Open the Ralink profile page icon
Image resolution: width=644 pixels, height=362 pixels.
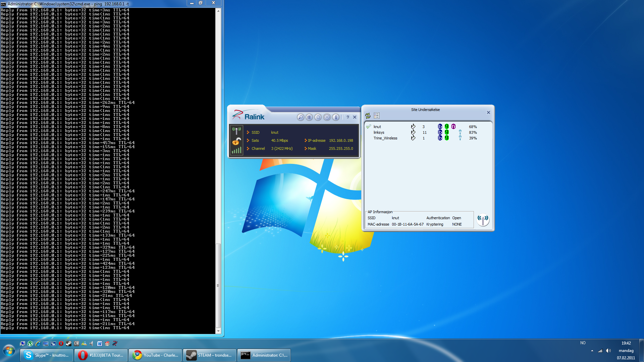pos(318,117)
